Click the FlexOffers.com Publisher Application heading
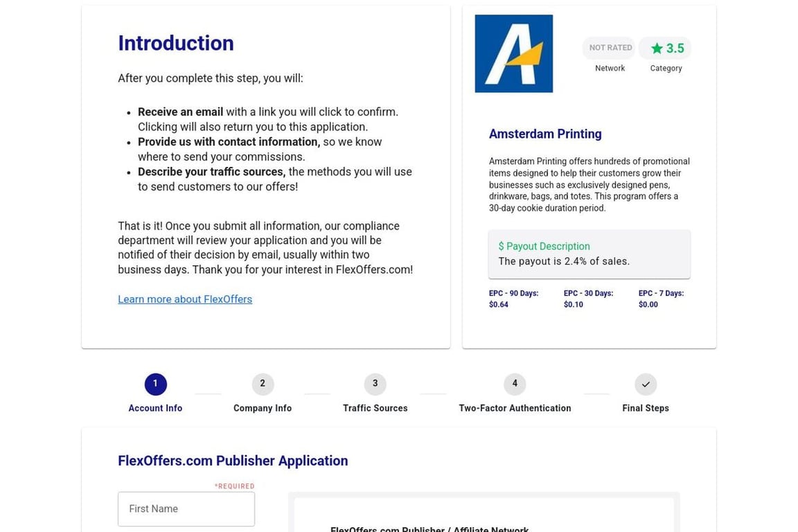This screenshot has height=532, width=798. (x=233, y=461)
